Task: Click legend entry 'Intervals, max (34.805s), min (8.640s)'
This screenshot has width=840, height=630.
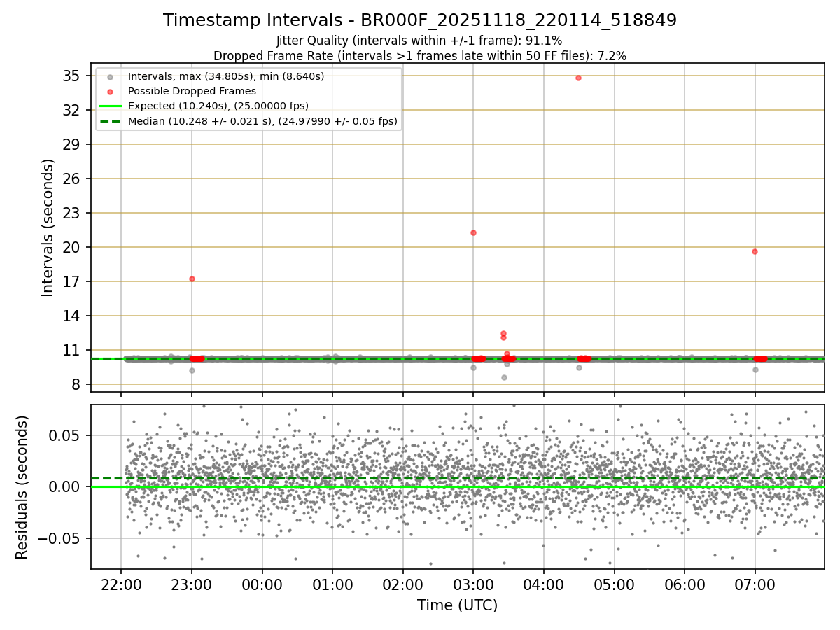Action: pos(226,76)
